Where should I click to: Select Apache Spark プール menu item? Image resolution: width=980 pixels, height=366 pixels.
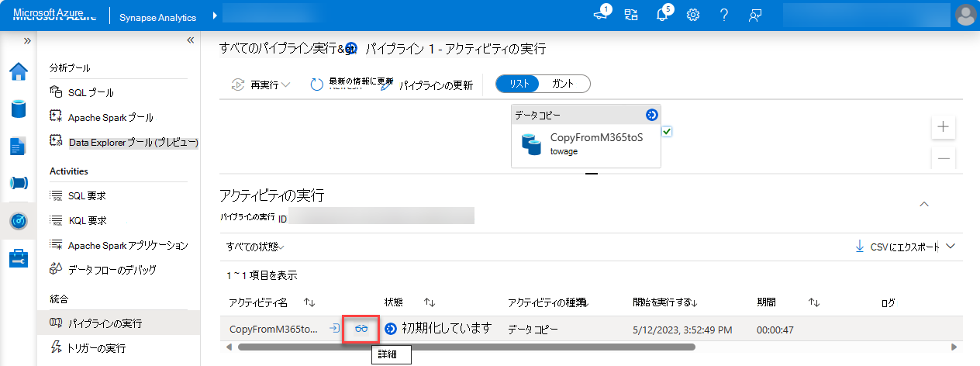[x=110, y=117]
